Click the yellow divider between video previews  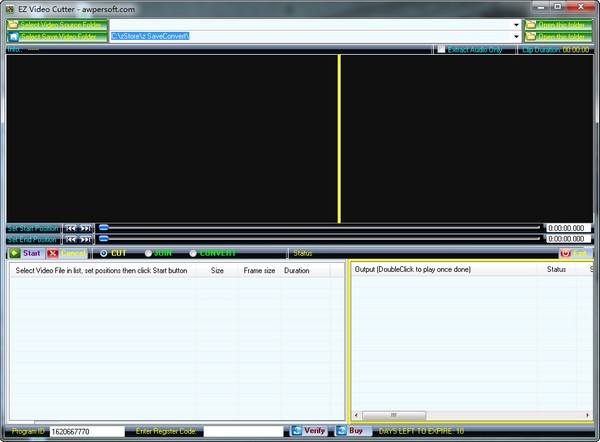pos(339,139)
